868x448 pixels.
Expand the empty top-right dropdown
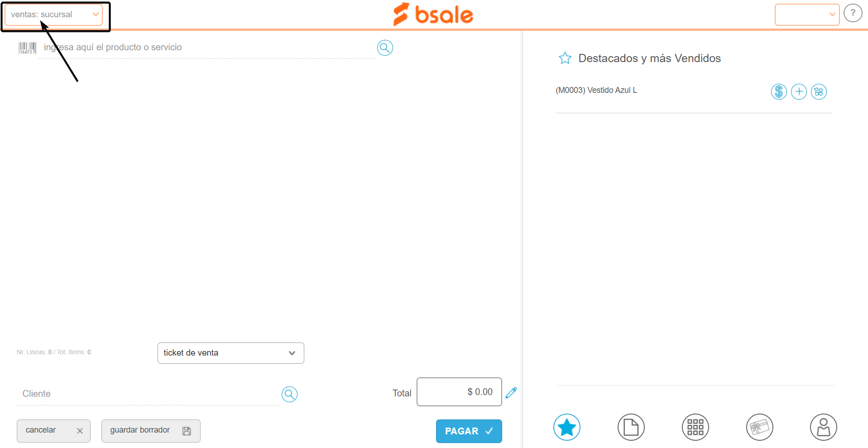coord(807,14)
